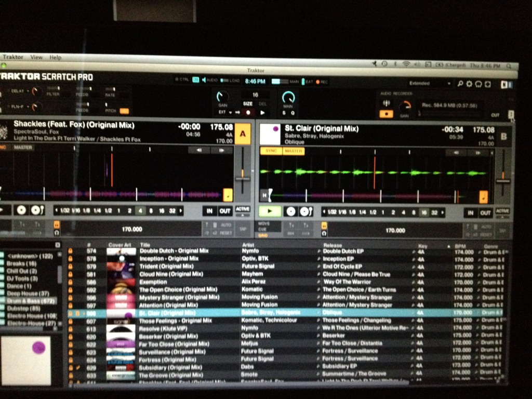The width and height of the screenshot is (532, 399).
Task: Toggle ACTIVE loop on Deck A
Action: click(x=242, y=209)
